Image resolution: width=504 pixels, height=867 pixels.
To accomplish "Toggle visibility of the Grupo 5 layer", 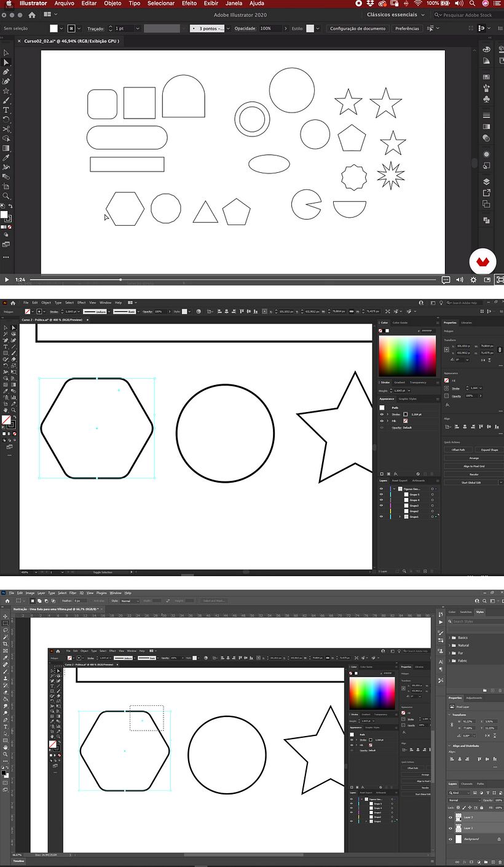I will point(380,494).
